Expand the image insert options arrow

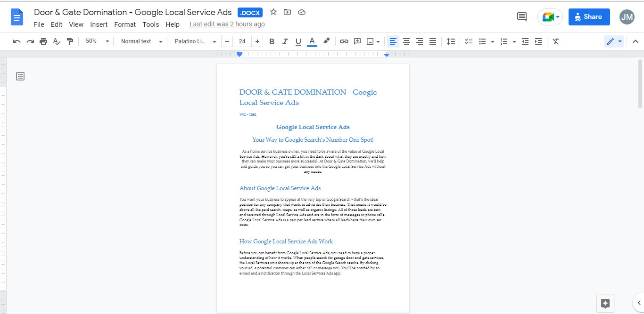click(x=378, y=41)
